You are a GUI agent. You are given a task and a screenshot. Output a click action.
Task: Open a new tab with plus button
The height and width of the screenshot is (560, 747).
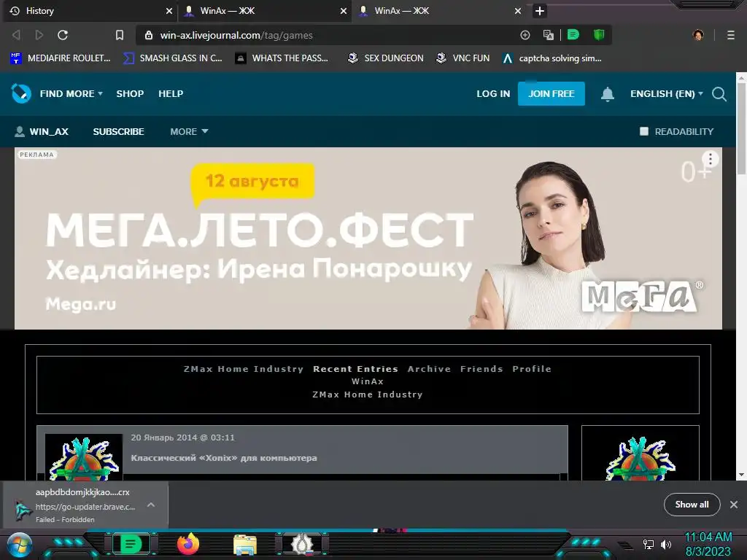pyautogui.click(x=539, y=11)
